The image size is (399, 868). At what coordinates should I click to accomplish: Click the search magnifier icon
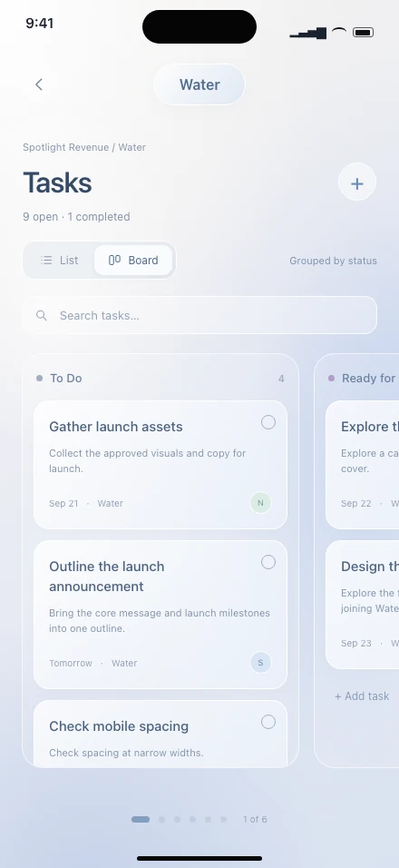[42, 316]
